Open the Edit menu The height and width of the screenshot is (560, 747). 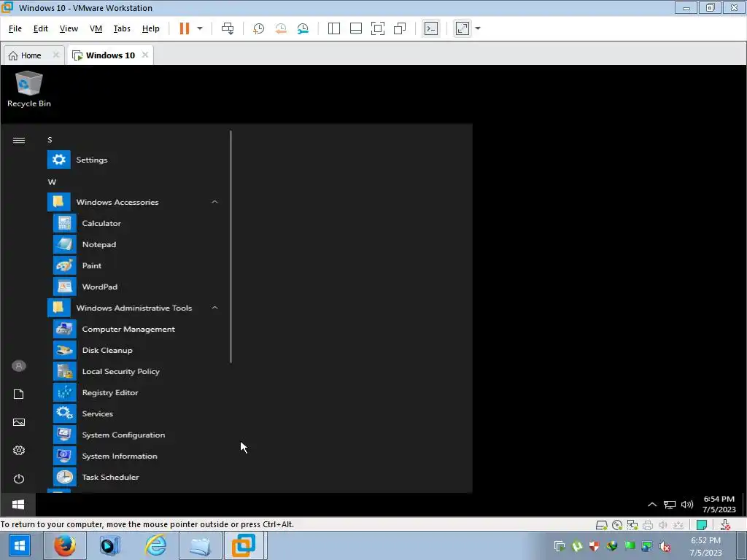click(41, 28)
